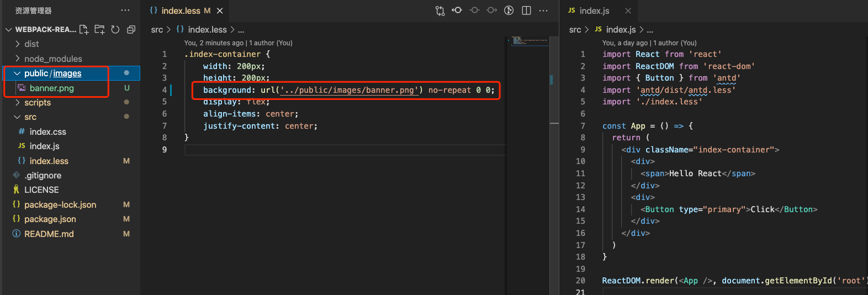Click the README.md info icon
Viewport: 868px width, 295px height.
17,234
